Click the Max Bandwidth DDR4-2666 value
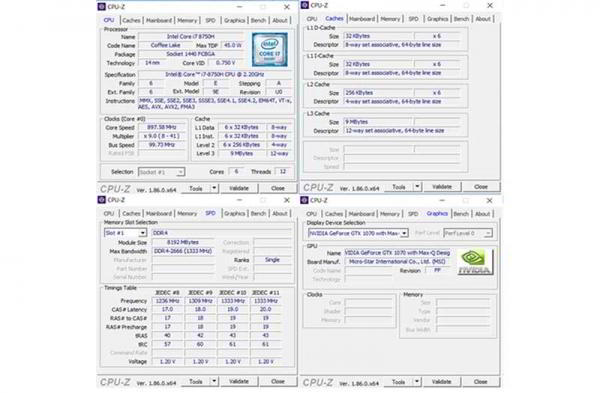The height and width of the screenshot is (393, 600). [x=183, y=251]
